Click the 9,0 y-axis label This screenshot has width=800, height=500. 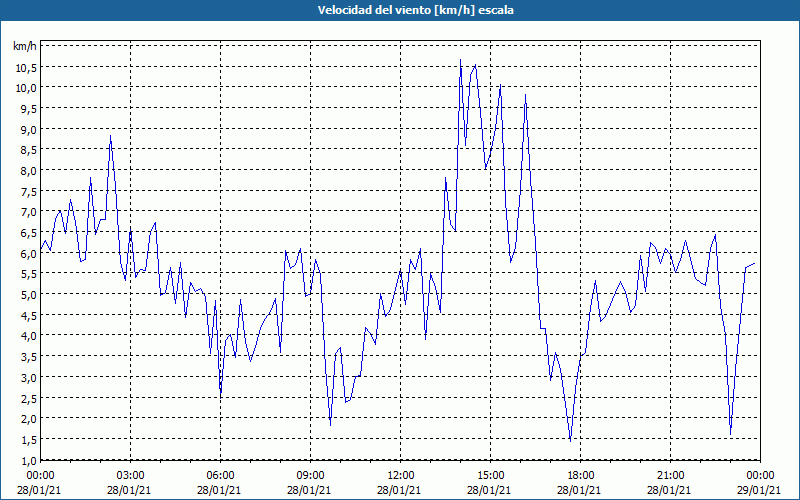(29, 130)
